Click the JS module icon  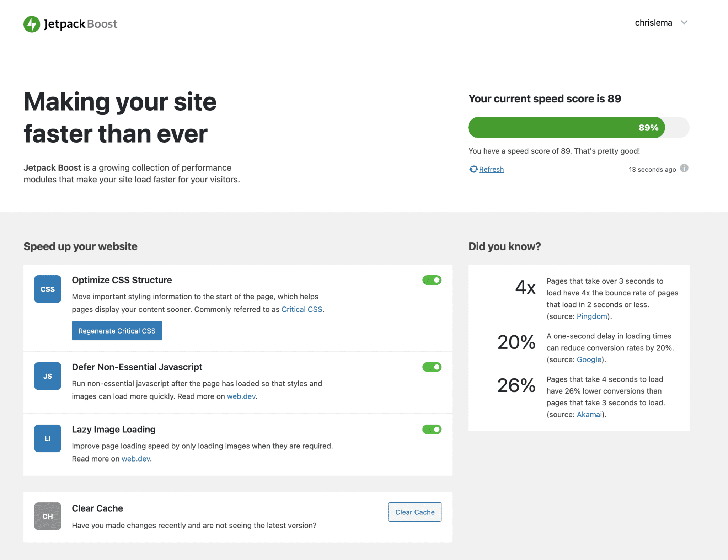(x=48, y=376)
